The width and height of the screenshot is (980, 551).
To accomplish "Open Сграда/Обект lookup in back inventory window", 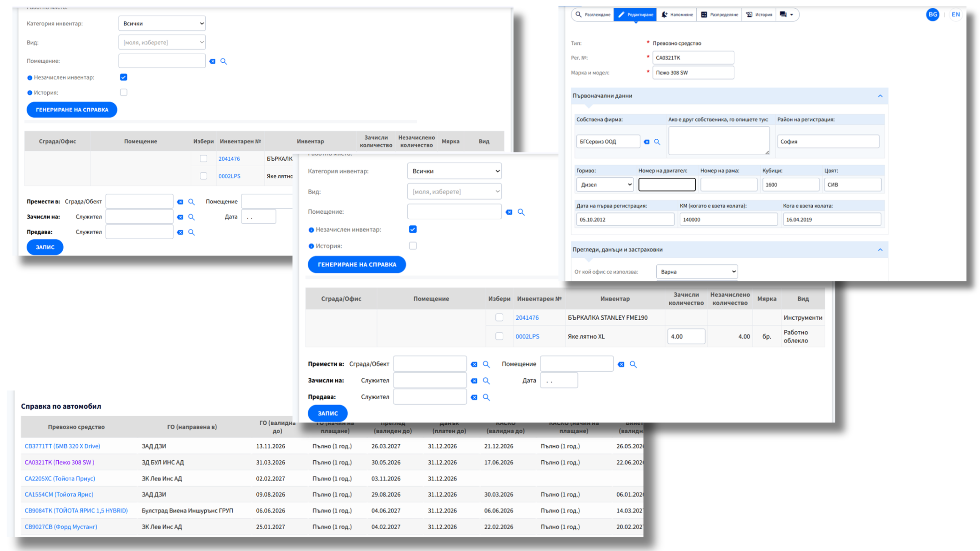I will 191,202.
